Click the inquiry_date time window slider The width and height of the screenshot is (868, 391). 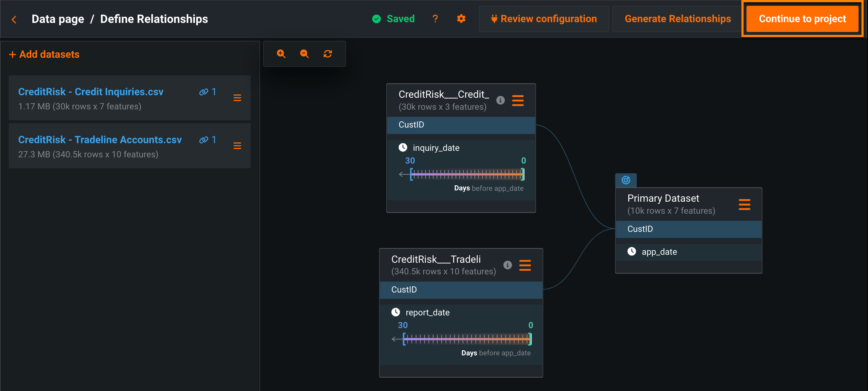467,174
